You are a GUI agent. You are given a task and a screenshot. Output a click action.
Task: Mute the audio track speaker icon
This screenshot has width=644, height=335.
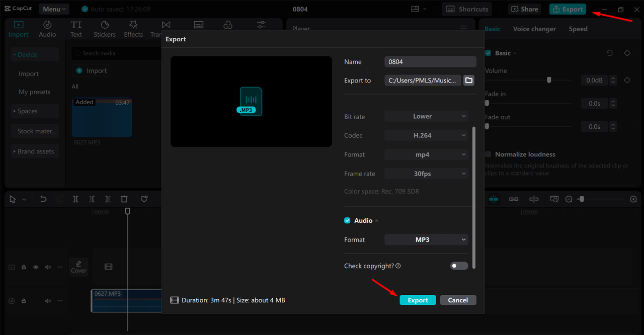click(48, 301)
